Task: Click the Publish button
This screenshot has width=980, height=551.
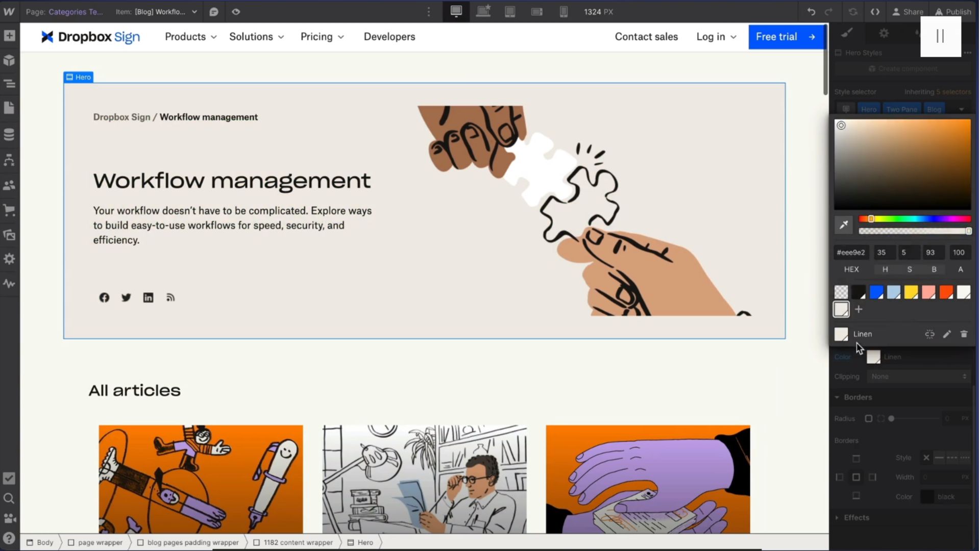Action: (952, 12)
